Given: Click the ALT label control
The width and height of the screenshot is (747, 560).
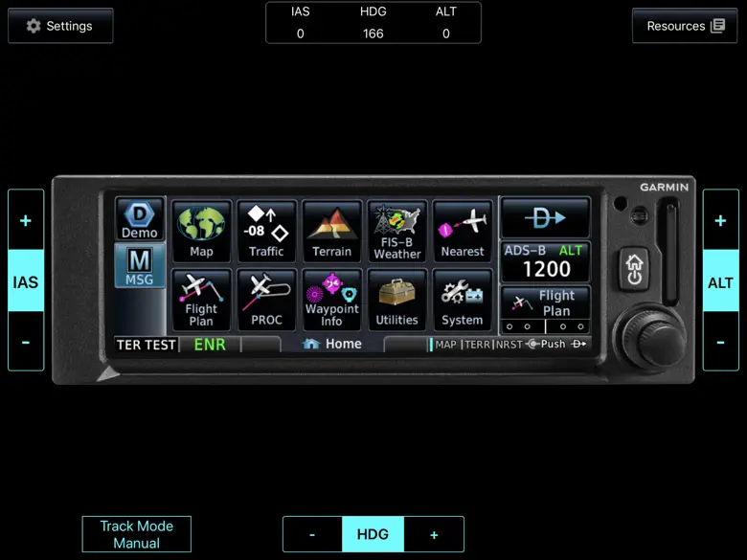Looking at the screenshot, I should click(720, 281).
